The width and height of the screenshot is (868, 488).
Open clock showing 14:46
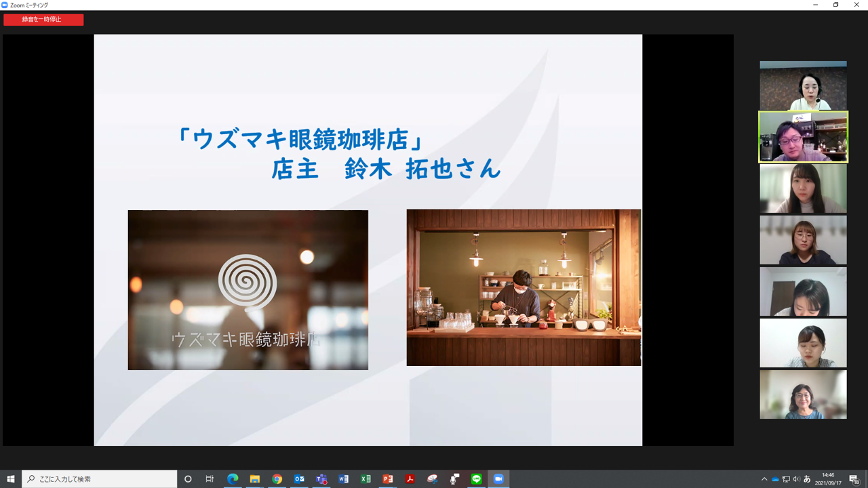click(x=828, y=479)
